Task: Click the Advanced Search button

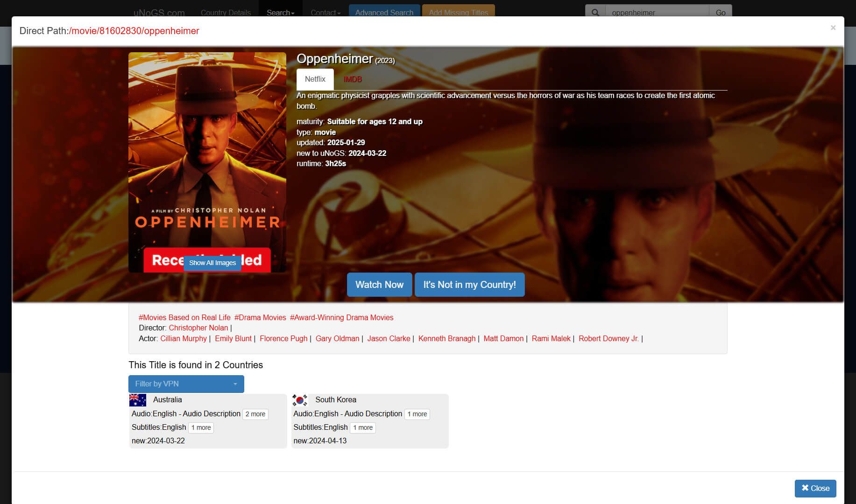Action: [384, 13]
